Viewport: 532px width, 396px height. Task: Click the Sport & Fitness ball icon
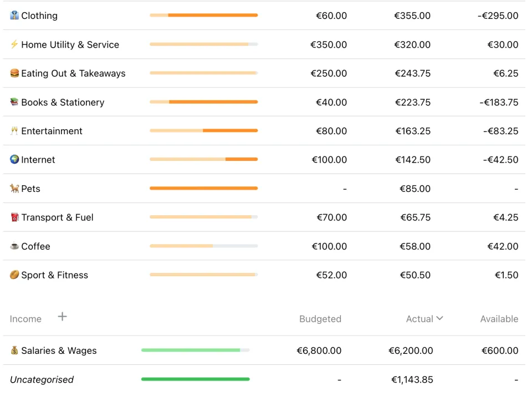14,275
